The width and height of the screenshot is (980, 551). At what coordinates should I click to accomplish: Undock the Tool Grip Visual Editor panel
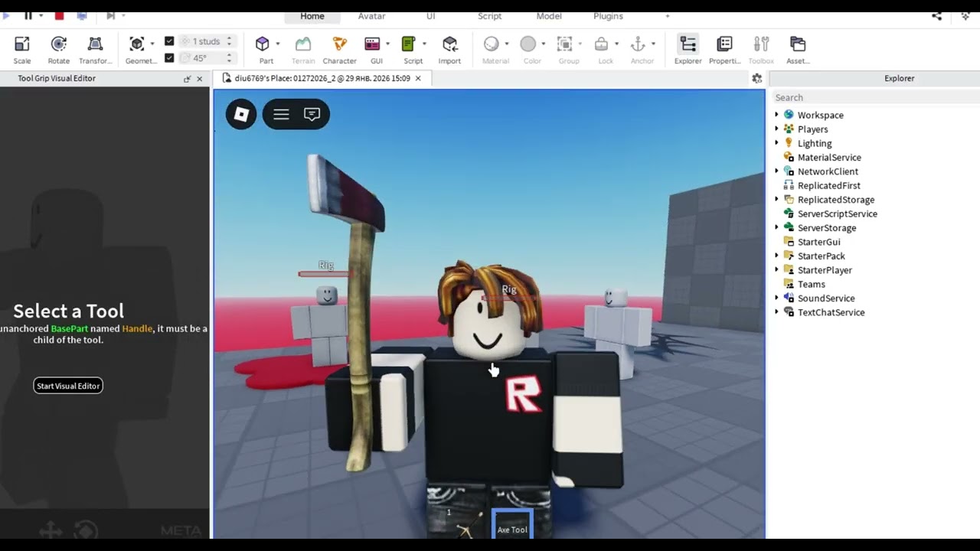point(187,79)
